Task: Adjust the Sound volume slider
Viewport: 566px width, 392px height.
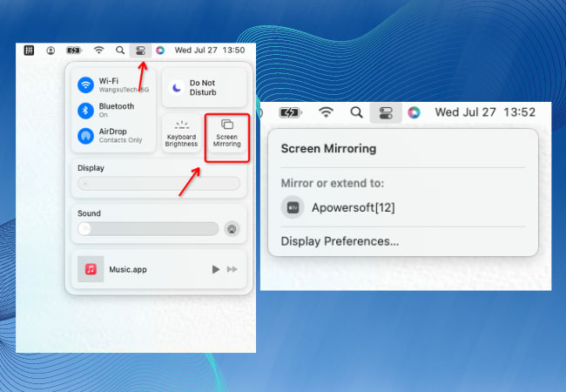Action: point(148,229)
